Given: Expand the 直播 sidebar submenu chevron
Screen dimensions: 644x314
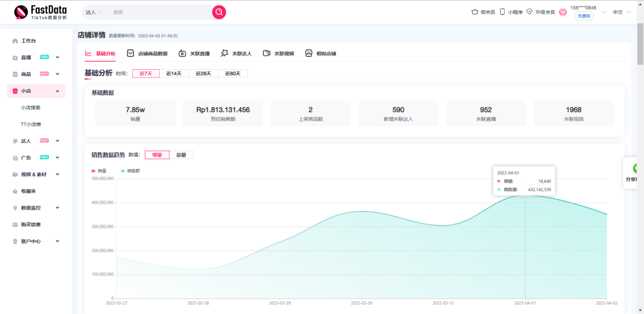Looking at the screenshot, I should (x=57, y=57).
